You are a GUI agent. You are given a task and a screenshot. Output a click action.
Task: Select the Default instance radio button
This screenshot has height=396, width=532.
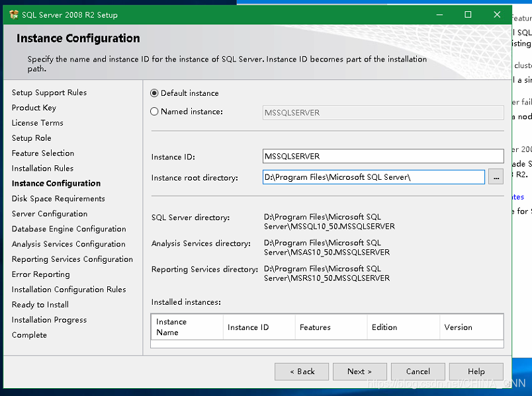pos(154,93)
